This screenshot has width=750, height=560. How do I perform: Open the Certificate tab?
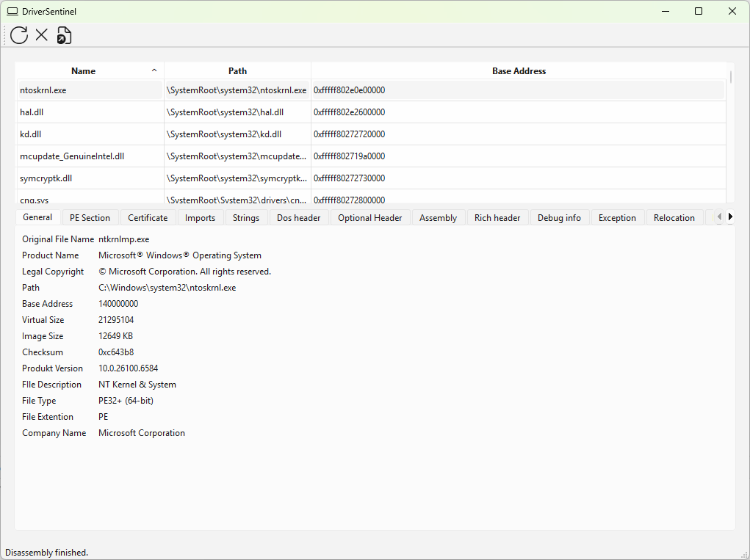pos(148,218)
